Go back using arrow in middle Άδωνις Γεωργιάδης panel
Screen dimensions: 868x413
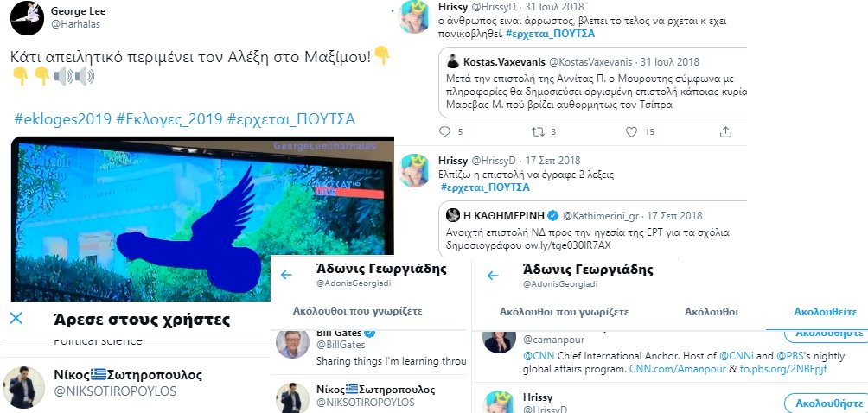pyautogui.click(x=286, y=275)
